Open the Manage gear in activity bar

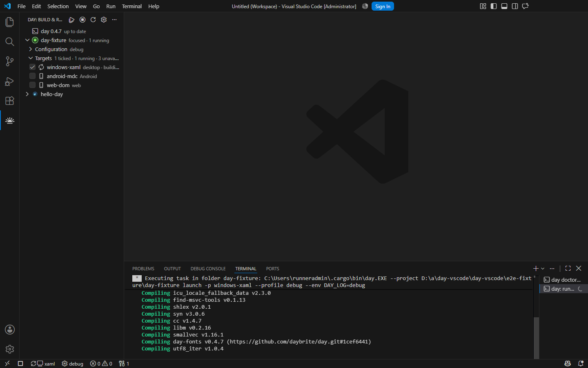[x=9, y=349]
